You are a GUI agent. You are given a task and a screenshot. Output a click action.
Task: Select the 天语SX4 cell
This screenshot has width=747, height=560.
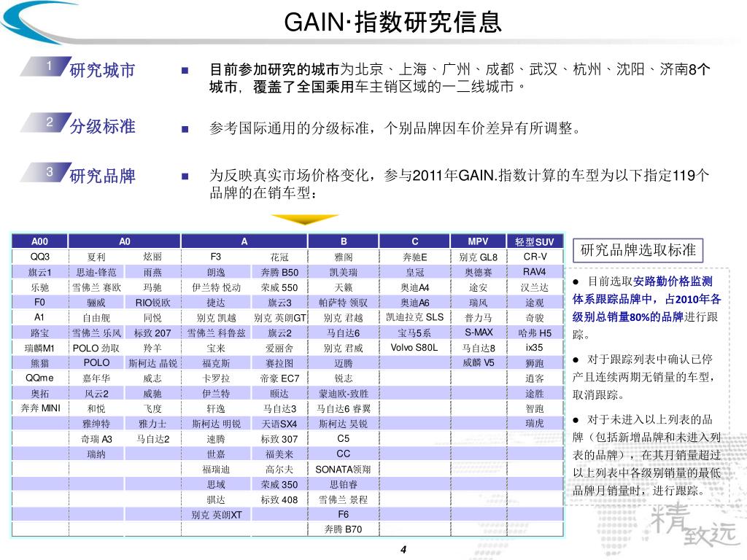click(279, 424)
